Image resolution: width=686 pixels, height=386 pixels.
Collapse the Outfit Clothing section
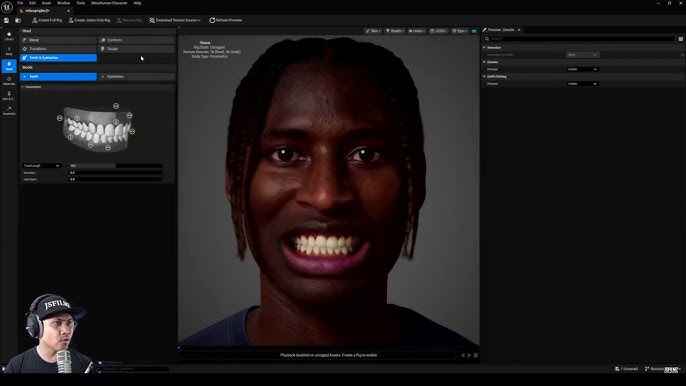[484, 77]
